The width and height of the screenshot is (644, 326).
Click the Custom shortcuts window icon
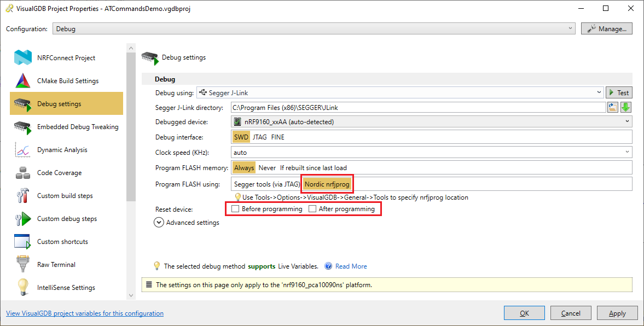[22, 242]
